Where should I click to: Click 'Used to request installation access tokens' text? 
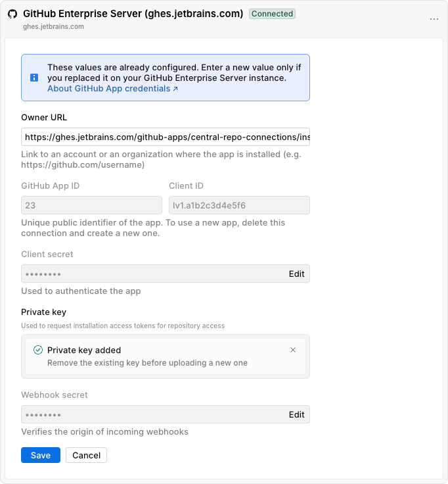[123, 326]
